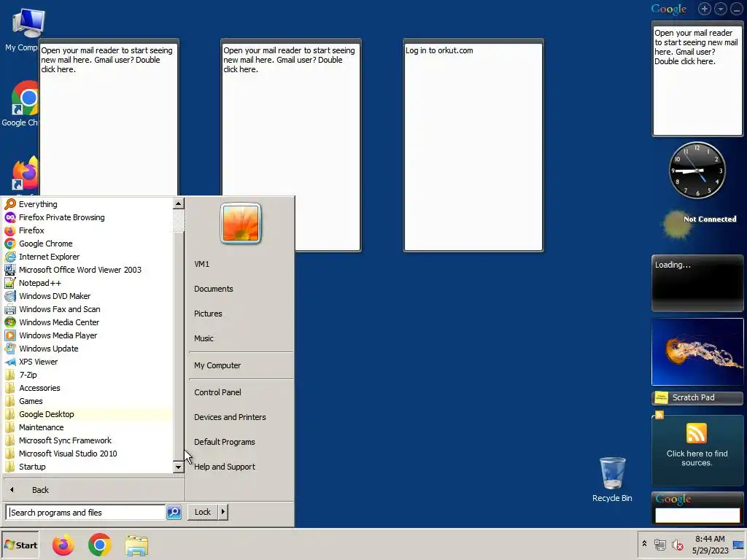Click the jellyfish photo gadget thumbnail
This screenshot has height=560, width=747.
point(697,352)
